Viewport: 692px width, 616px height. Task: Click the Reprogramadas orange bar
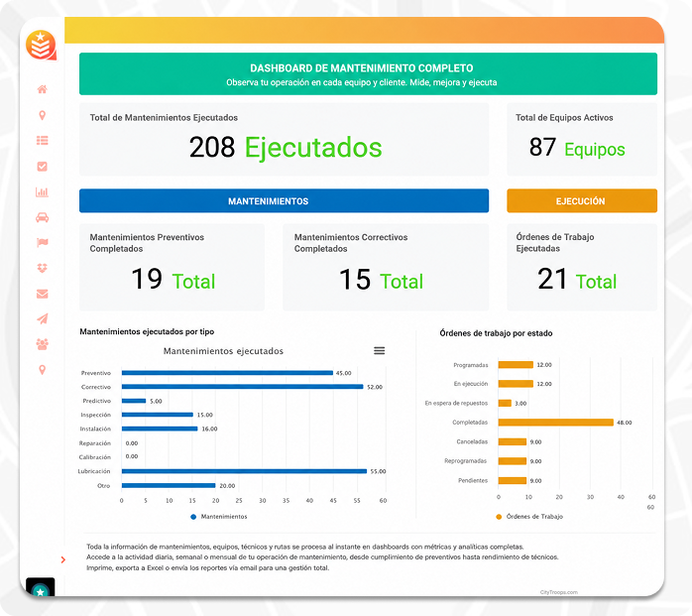(x=512, y=461)
